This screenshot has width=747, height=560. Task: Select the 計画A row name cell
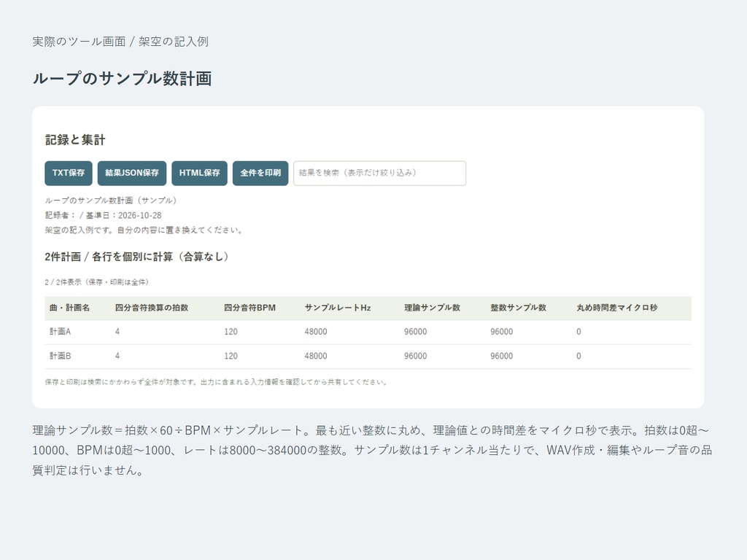pos(60,332)
